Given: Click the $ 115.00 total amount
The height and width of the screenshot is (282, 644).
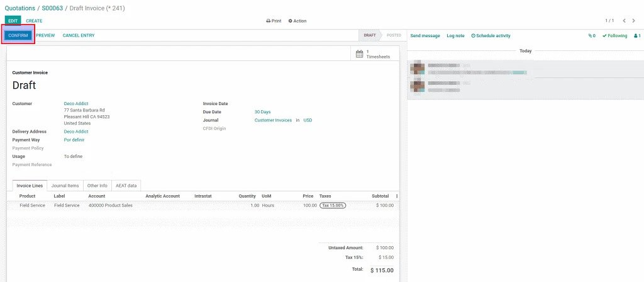Looking at the screenshot, I should pyautogui.click(x=382, y=271).
